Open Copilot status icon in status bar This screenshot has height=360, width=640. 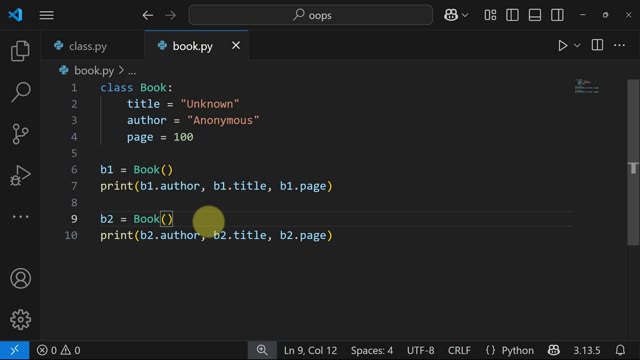click(x=553, y=350)
